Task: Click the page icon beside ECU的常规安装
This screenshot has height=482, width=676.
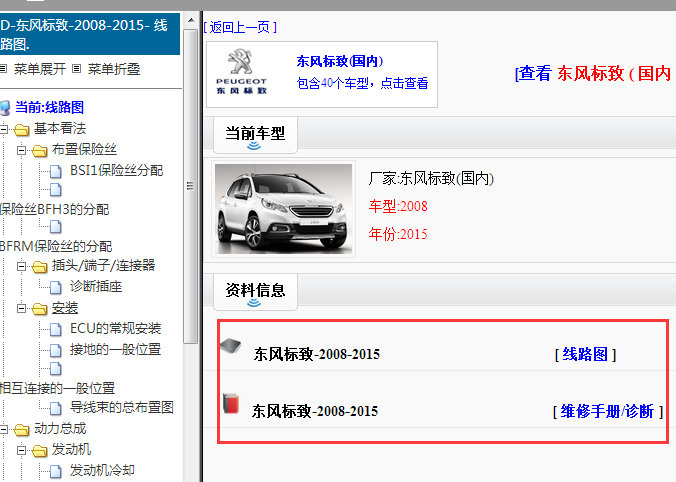Action: [x=56, y=329]
